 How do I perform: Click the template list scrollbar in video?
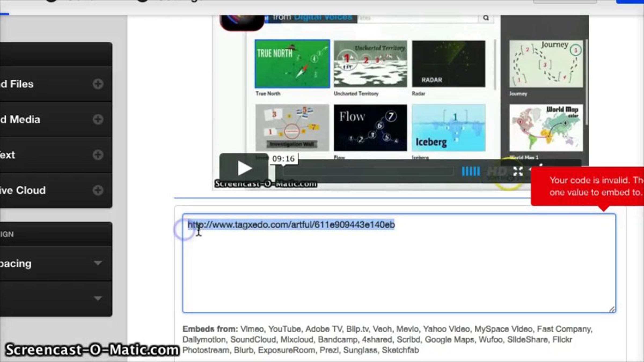click(x=495, y=64)
